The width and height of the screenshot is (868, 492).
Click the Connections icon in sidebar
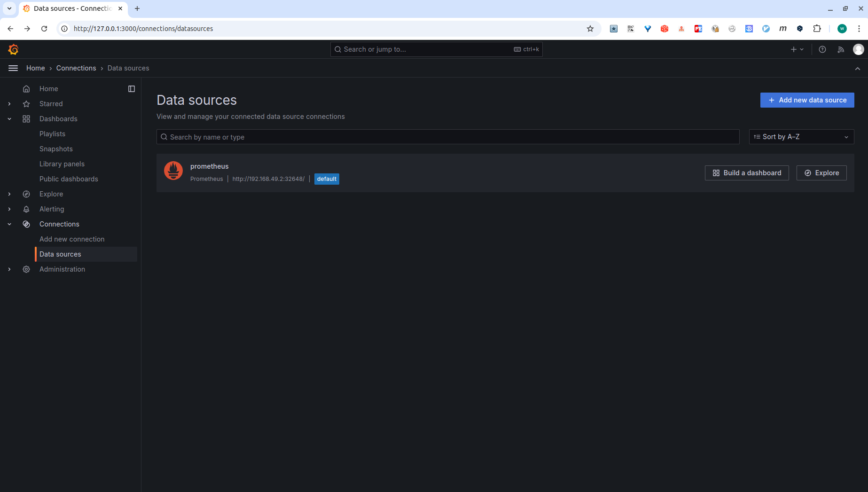[x=26, y=224]
